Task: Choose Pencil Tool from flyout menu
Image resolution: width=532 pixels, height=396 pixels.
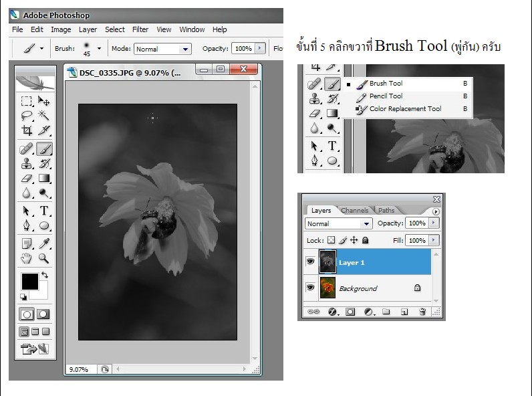Action: coord(407,96)
